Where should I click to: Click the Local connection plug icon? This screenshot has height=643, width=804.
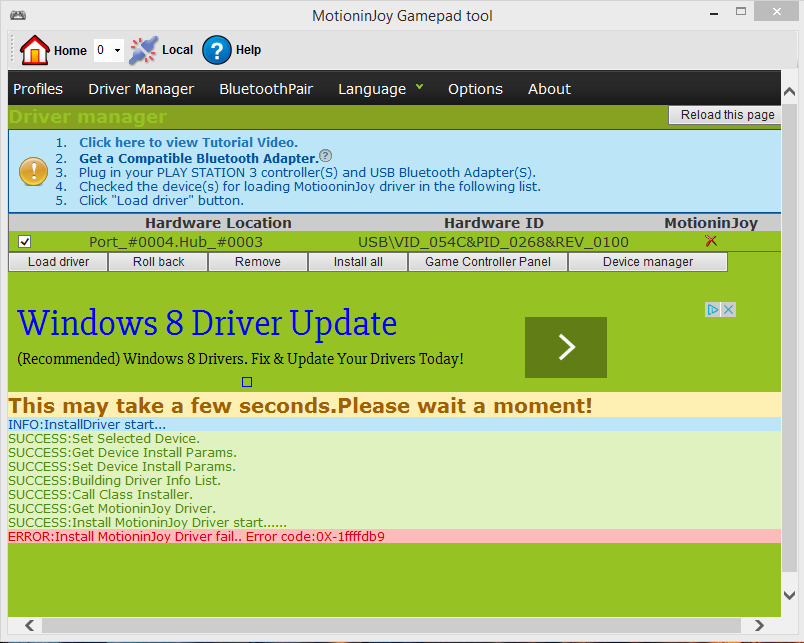coord(143,50)
